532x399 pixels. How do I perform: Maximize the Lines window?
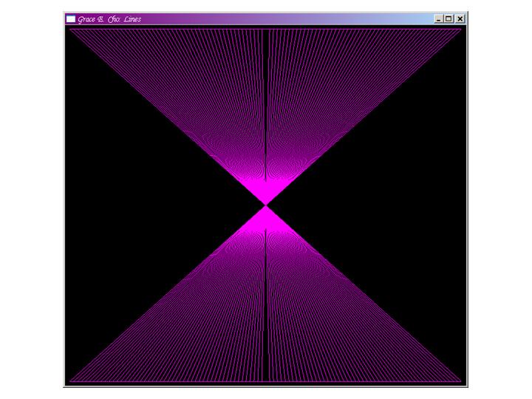click(x=449, y=19)
